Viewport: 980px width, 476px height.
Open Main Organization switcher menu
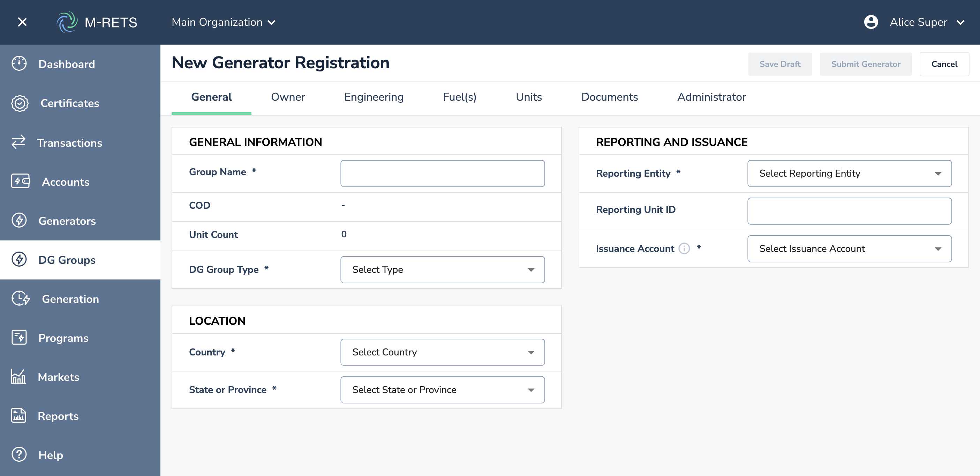click(223, 22)
